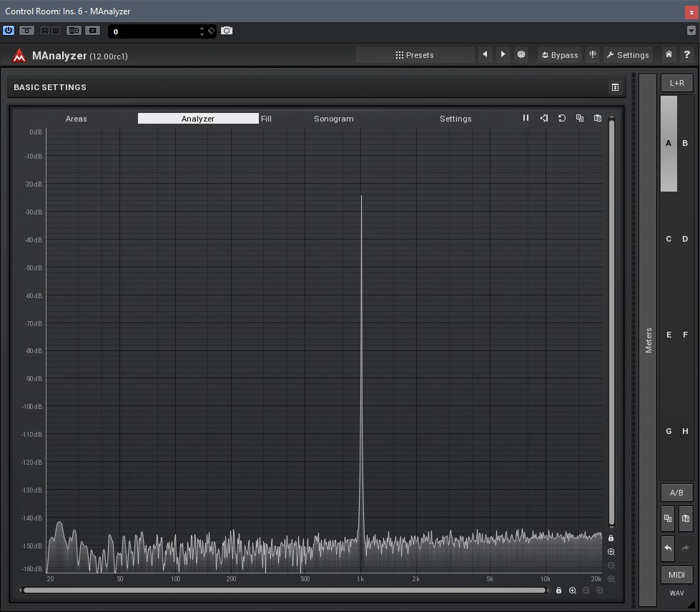This screenshot has height=612, width=700.
Task: Copy analyzer data with the copy icon
Action: point(579,118)
